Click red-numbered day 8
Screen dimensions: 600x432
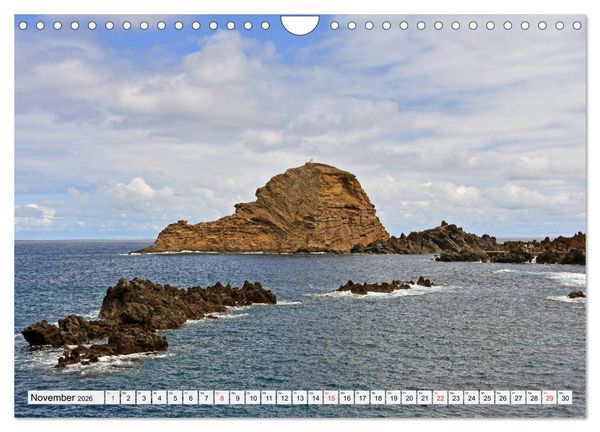click(x=222, y=398)
